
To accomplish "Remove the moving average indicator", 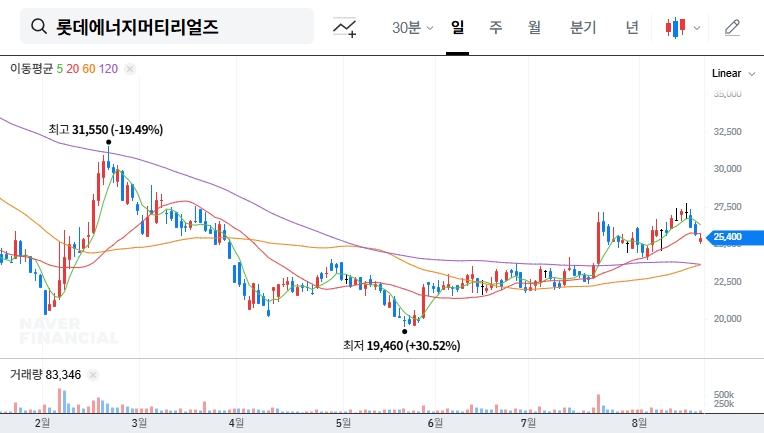I will (130, 69).
